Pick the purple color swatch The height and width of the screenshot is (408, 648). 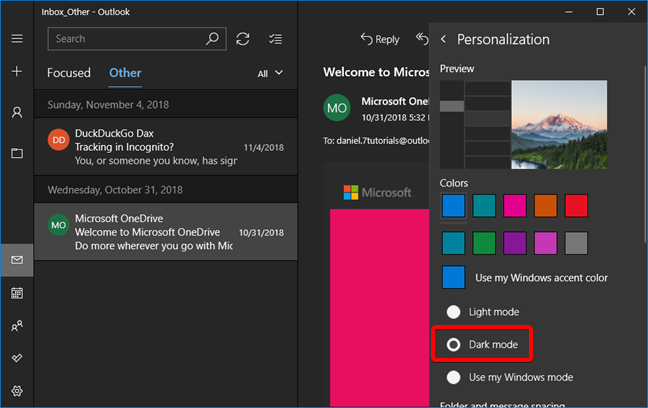tap(515, 243)
